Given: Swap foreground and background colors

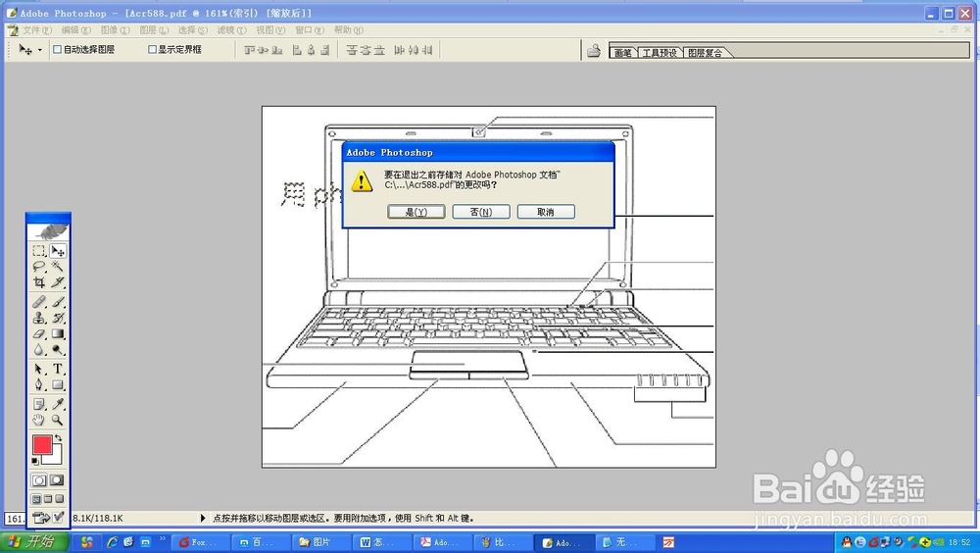Looking at the screenshot, I should (58, 438).
